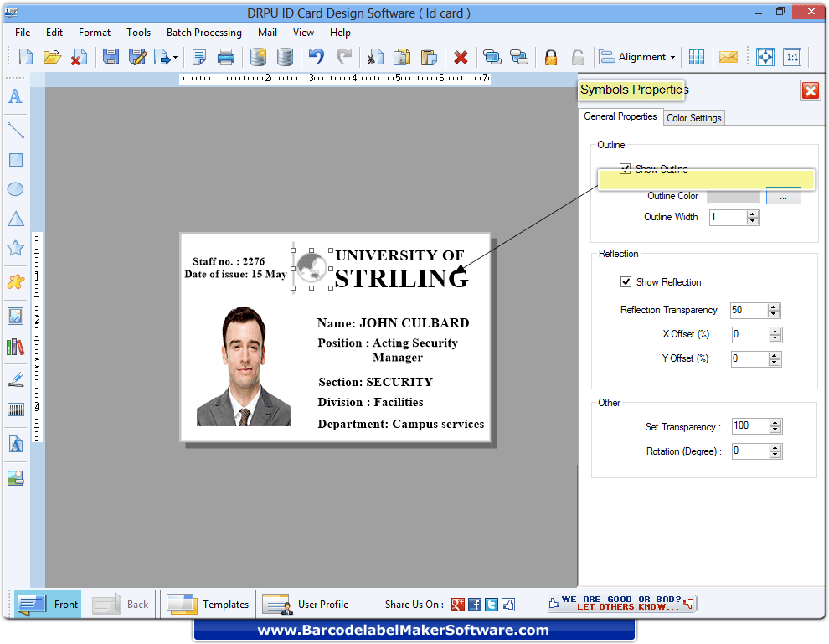
Task: Open the export icon dropdown arrow
Action: click(175, 57)
